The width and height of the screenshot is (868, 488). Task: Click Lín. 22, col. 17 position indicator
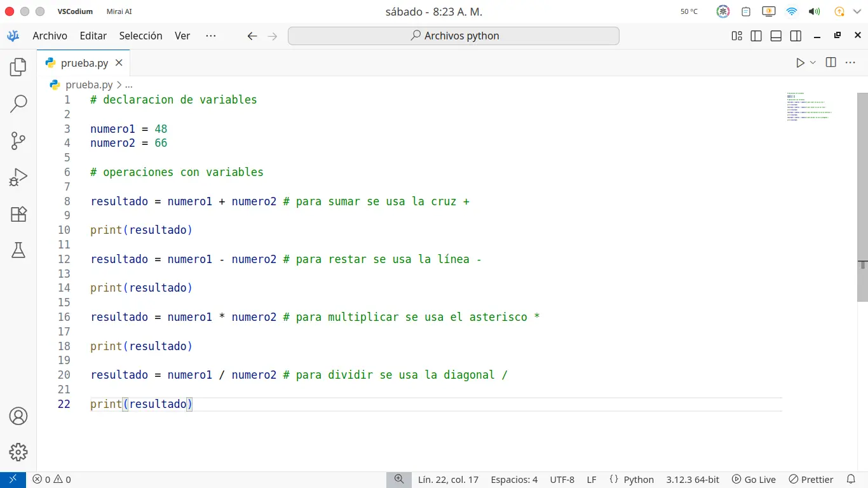448,480
